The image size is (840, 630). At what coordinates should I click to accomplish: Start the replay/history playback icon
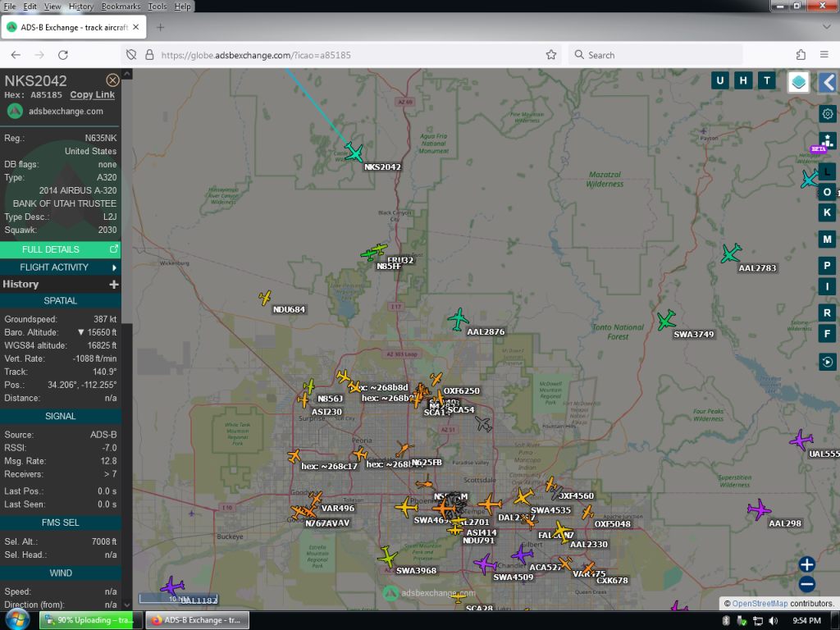827,362
